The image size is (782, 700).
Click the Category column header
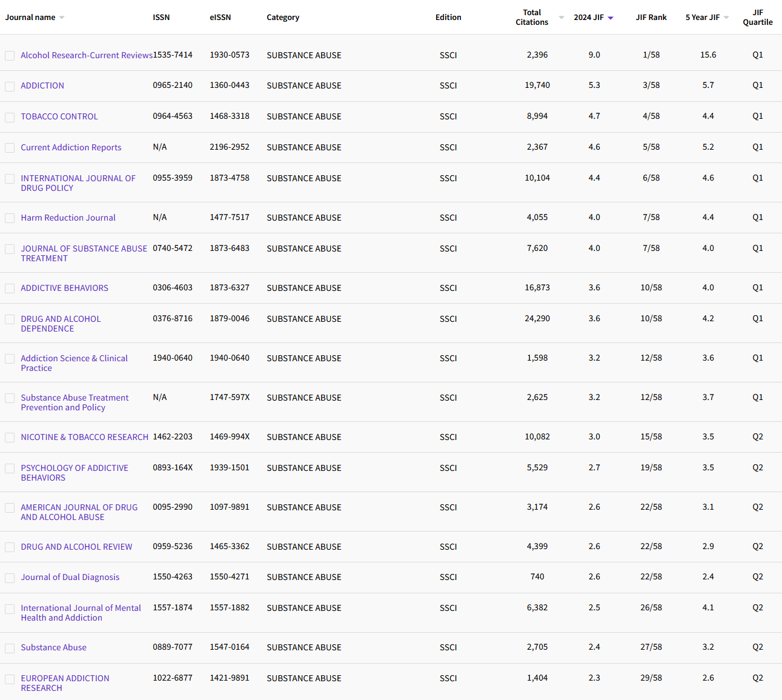click(283, 18)
